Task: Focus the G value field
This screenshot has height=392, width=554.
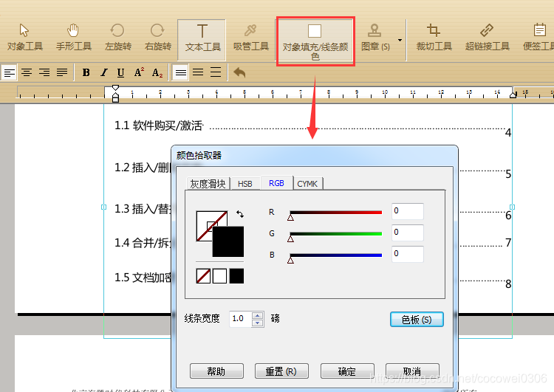Action: coord(407,233)
